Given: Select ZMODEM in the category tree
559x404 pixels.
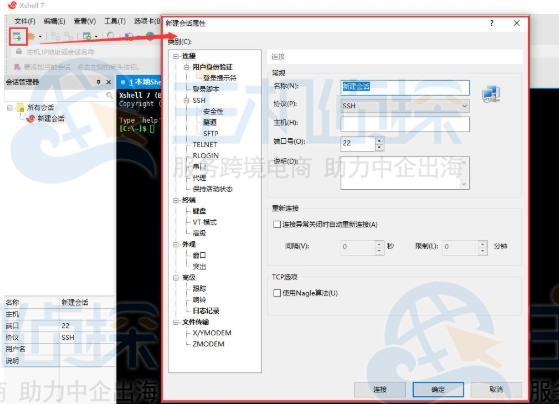Looking at the screenshot, I should point(208,344).
